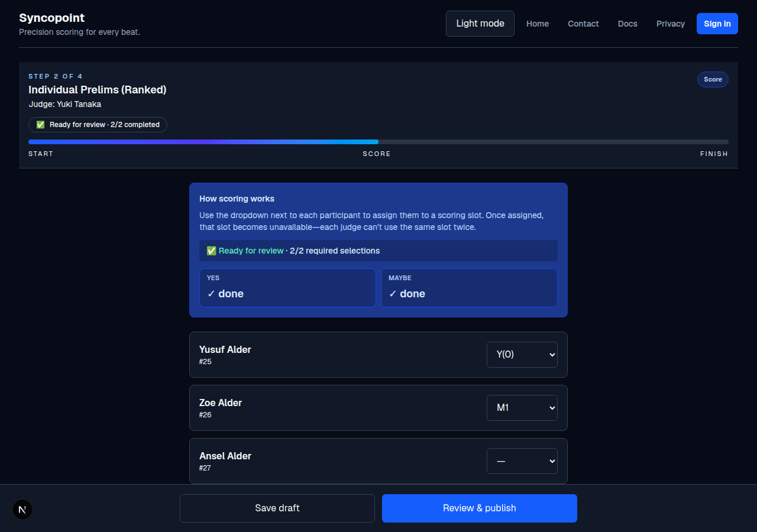Click the Syncopoint logo title
Image resolution: width=757 pixels, height=532 pixels.
(x=52, y=18)
